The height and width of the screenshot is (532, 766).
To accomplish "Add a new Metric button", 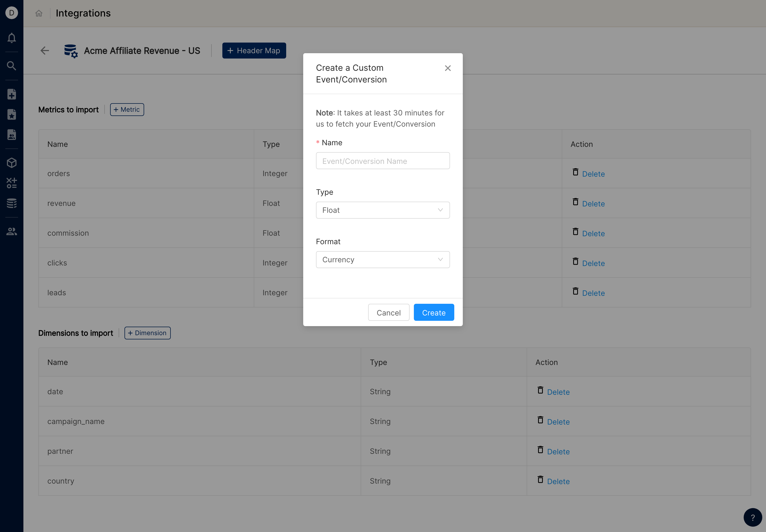I will pyautogui.click(x=127, y=110).
